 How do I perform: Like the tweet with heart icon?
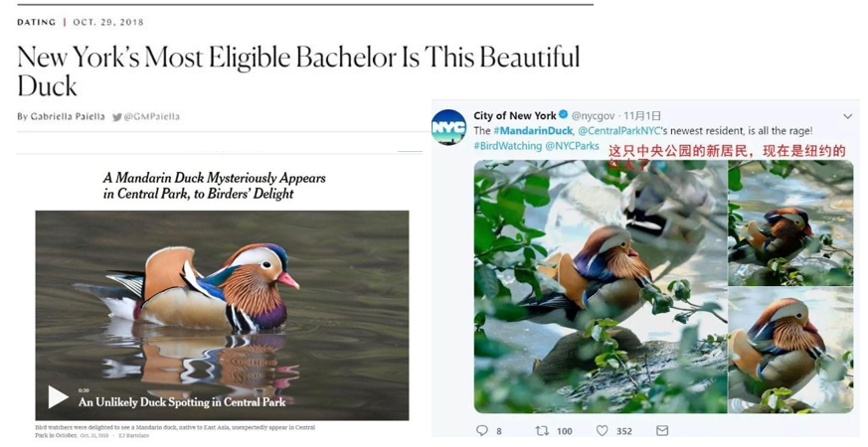coord(603,430)
